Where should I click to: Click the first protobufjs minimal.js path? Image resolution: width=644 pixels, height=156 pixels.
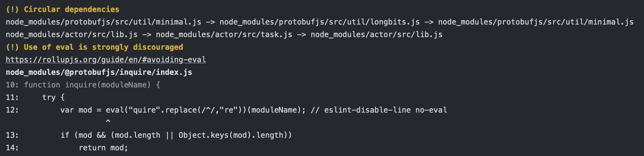pyautogui.click(x=103, y=22)
